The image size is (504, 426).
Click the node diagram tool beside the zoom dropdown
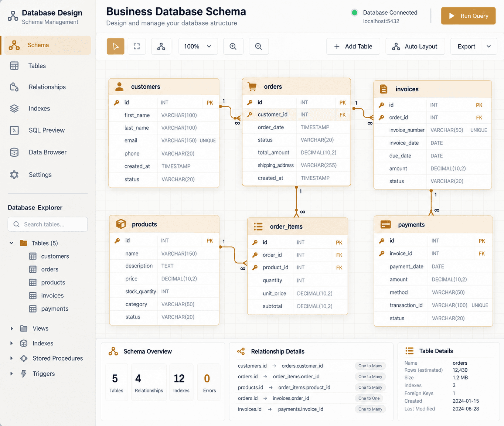pos(161,47)
